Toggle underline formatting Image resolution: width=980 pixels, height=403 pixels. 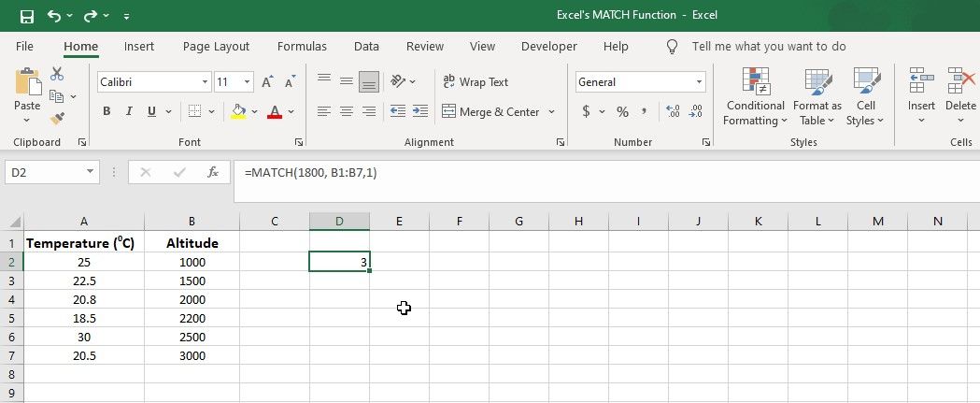click(x=151, y=111)
